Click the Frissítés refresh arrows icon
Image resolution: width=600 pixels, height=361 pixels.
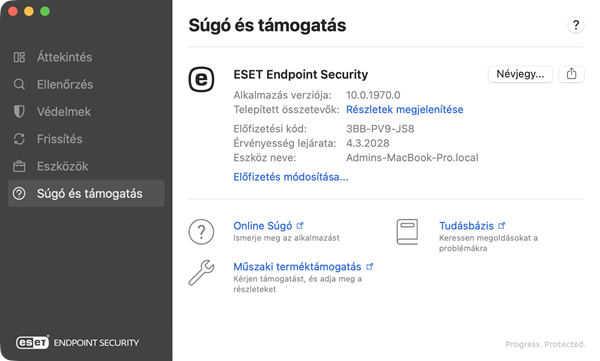click(x=19, y=139)
